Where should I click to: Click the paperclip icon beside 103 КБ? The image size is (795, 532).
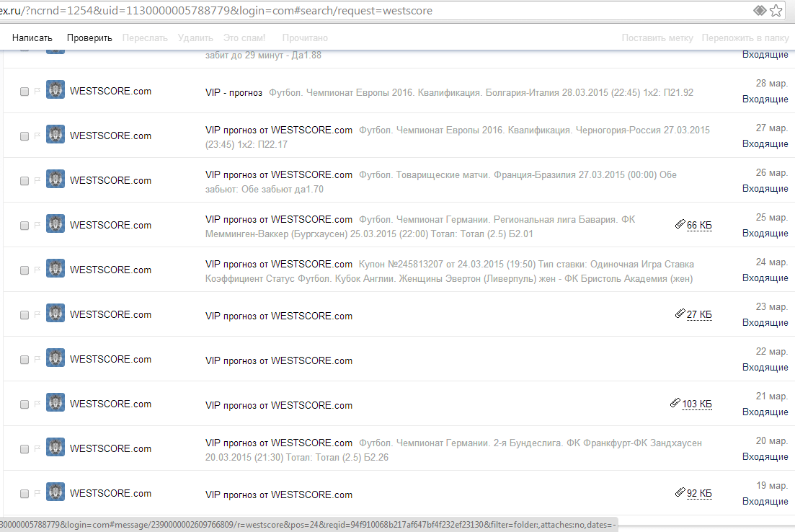click(675, 404)
